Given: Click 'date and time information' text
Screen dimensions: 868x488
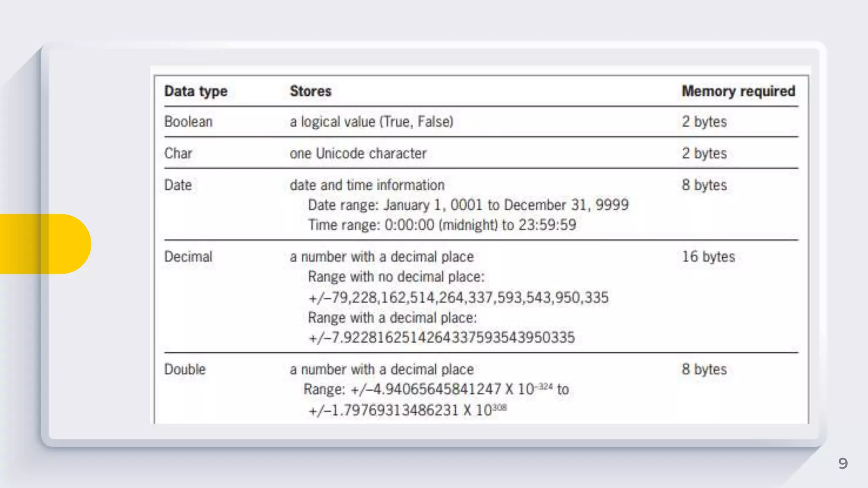Looking at the screenshot, I should pyautogui.click(x=367, y=185).
